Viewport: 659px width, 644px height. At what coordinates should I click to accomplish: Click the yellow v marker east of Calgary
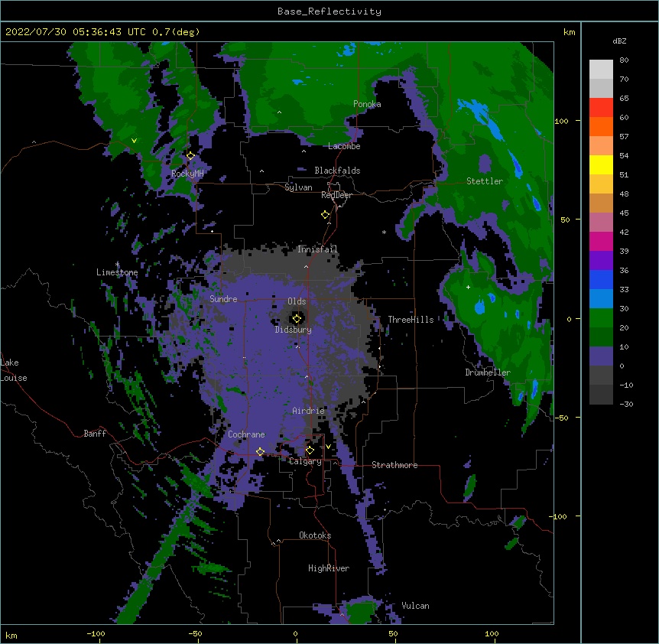pos(328,447)
